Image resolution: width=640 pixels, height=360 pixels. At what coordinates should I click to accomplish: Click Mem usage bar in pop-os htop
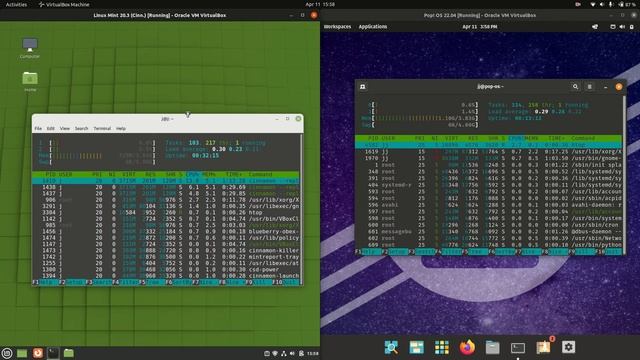pos(420,118)
